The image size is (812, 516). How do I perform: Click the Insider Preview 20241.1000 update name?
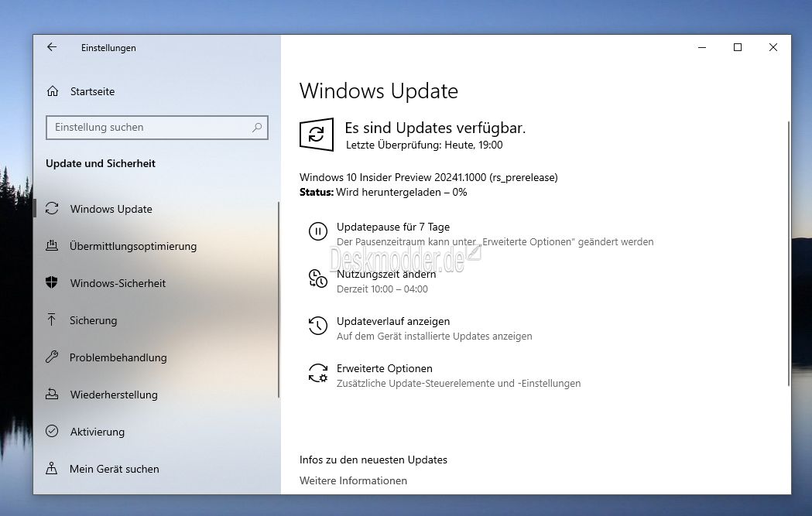(428, 177)
